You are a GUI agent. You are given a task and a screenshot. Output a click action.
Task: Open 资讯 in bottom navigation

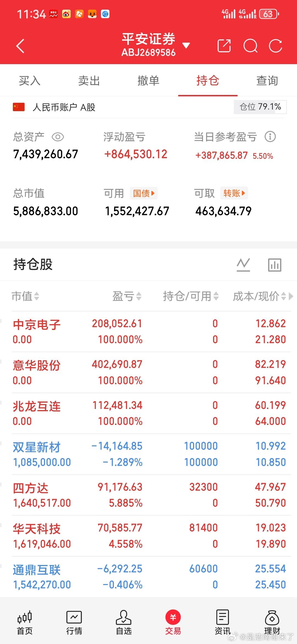pyautogui.click(x=223, y=623)
